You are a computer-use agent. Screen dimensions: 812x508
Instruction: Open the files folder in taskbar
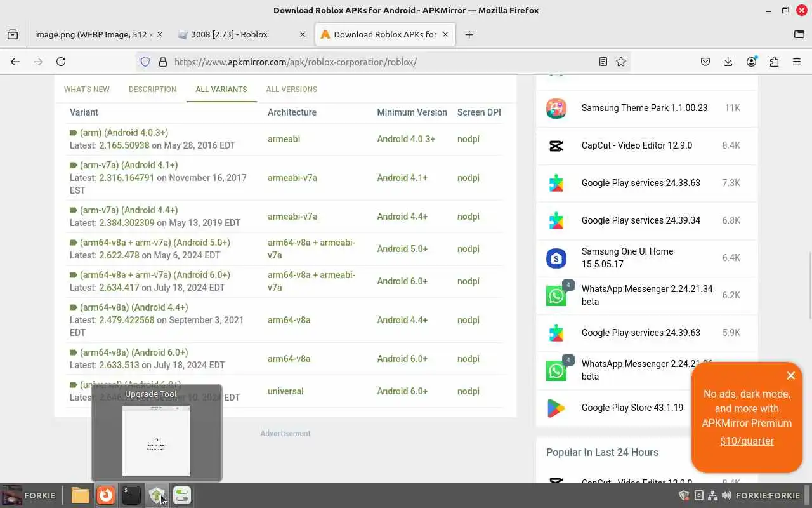[81, 495]
